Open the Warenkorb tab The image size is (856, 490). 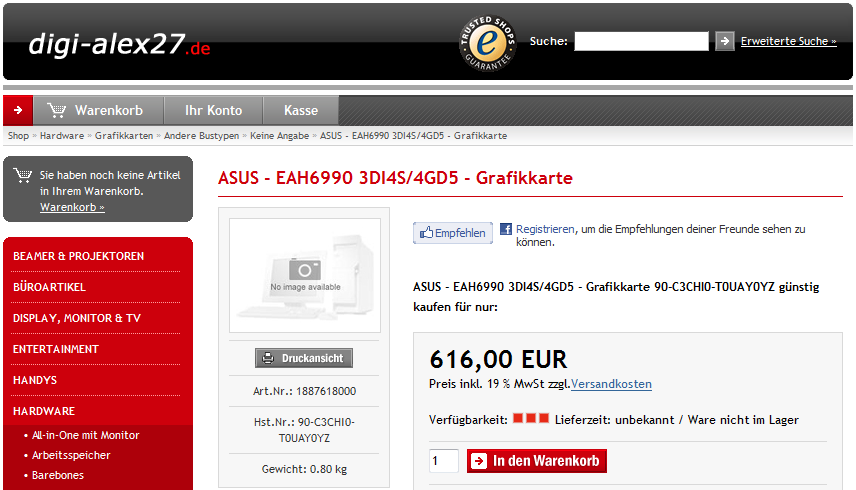pyautogui.click(x=98, y=110)
